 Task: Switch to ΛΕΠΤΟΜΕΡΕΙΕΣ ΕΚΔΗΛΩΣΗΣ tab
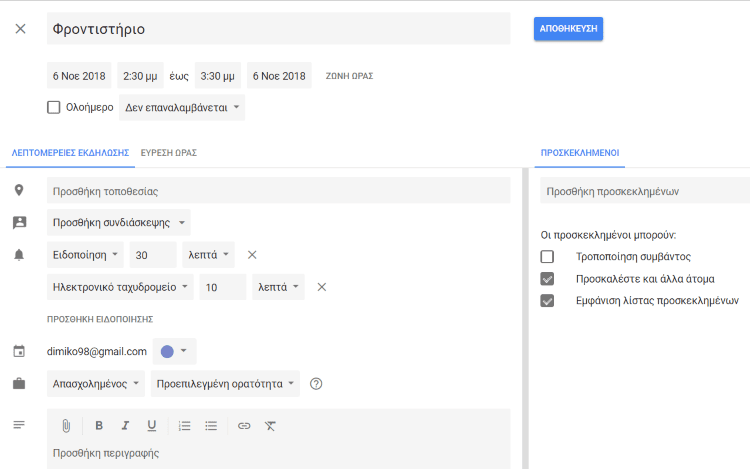(x=70, y=153)
